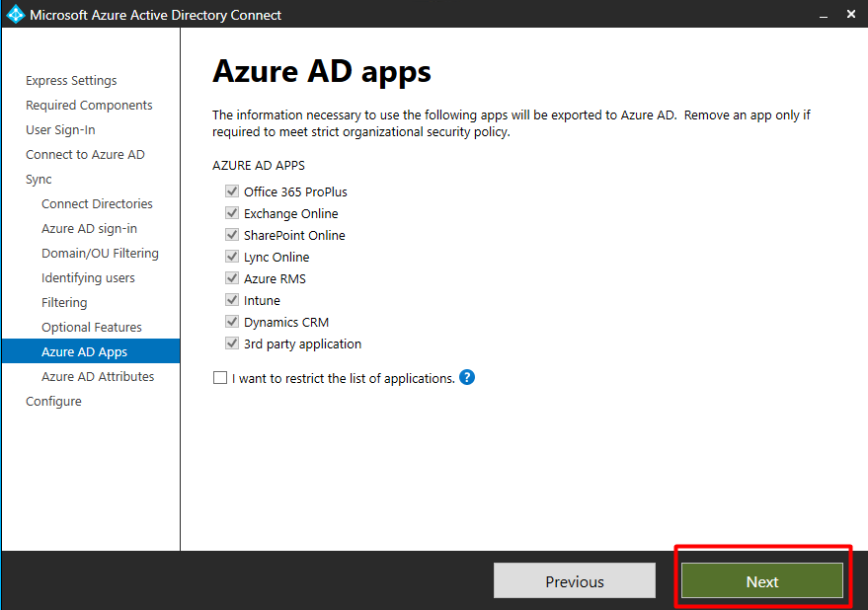The height and width of the screenshot is (610, 868).
Task: Click the blue help question mark icon
Action: point(467,377)
